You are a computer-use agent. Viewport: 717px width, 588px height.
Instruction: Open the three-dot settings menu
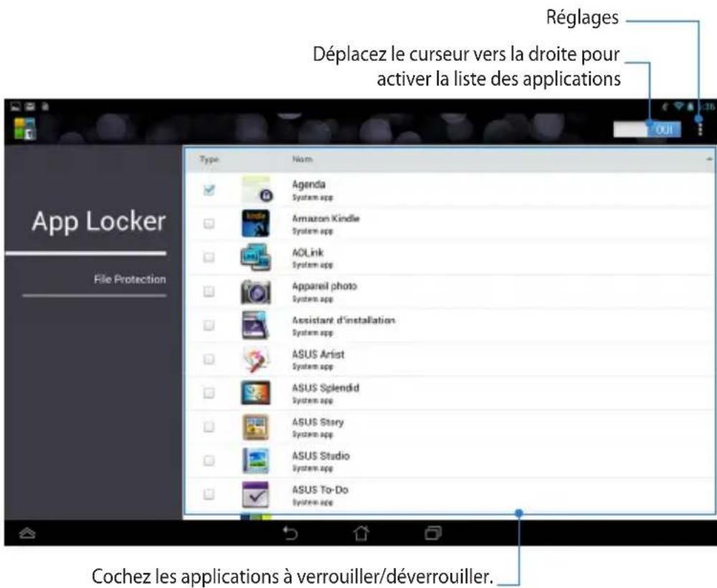point(700,128)
